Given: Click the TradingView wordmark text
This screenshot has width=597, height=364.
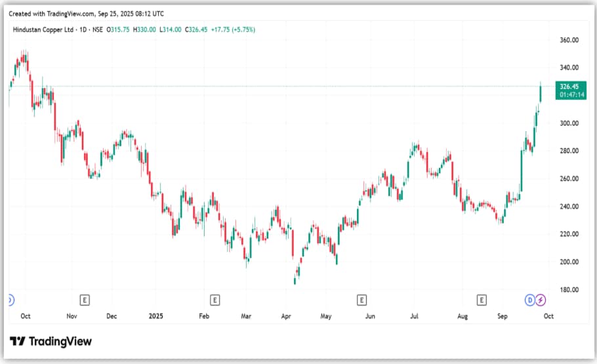Looking at the screenshot, I should click(x=60, y=341).
